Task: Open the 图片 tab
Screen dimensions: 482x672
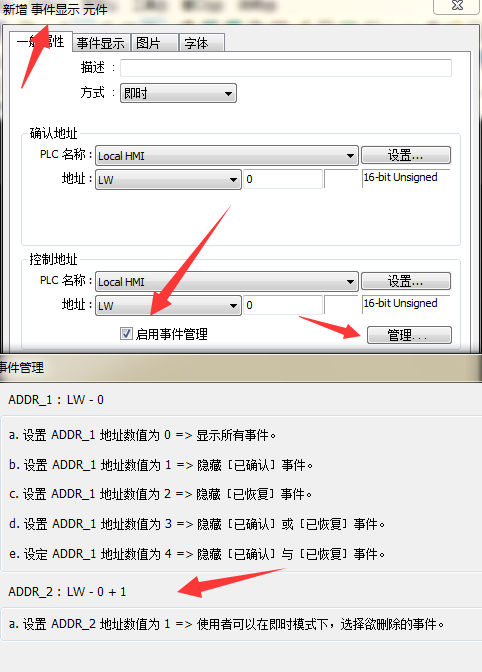Action: click(x=155, y=43)
